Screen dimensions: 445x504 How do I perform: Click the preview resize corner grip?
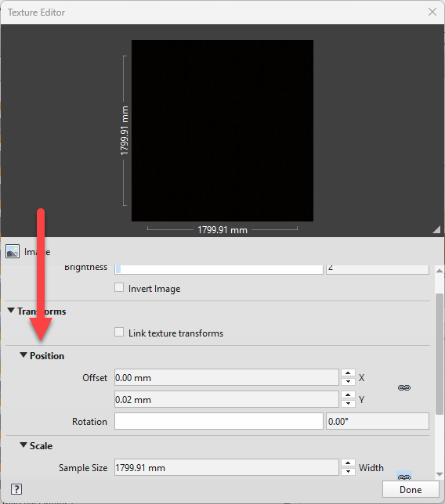tap(436, 229)
